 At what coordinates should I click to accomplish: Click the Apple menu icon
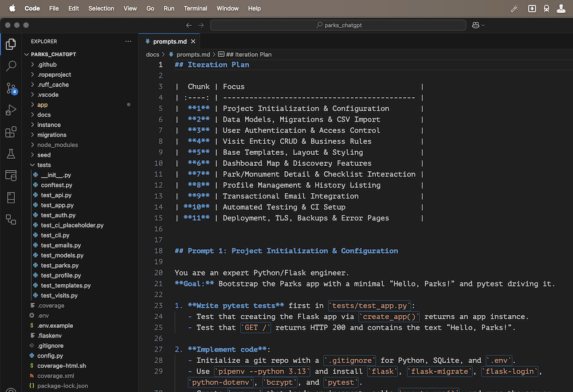click(12, 9)
